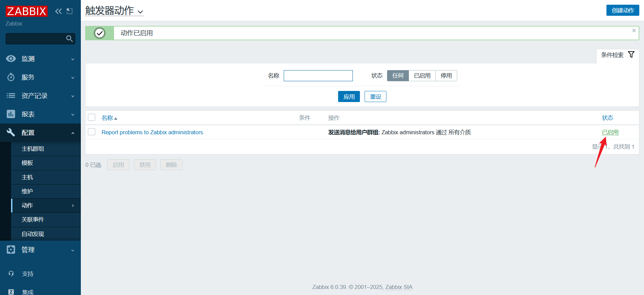Click the filter funnel icon
Viewport: 644px width, 295px height.
click(631, 55)
